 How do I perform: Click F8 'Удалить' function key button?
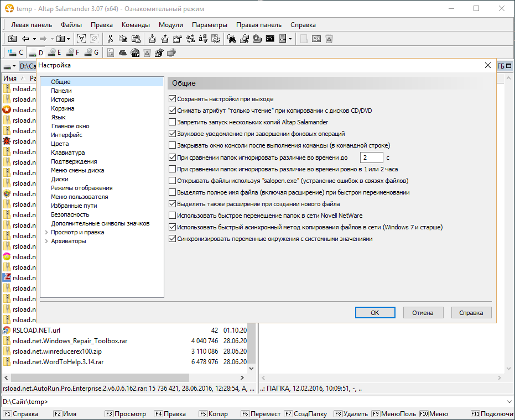click(351, 414)
